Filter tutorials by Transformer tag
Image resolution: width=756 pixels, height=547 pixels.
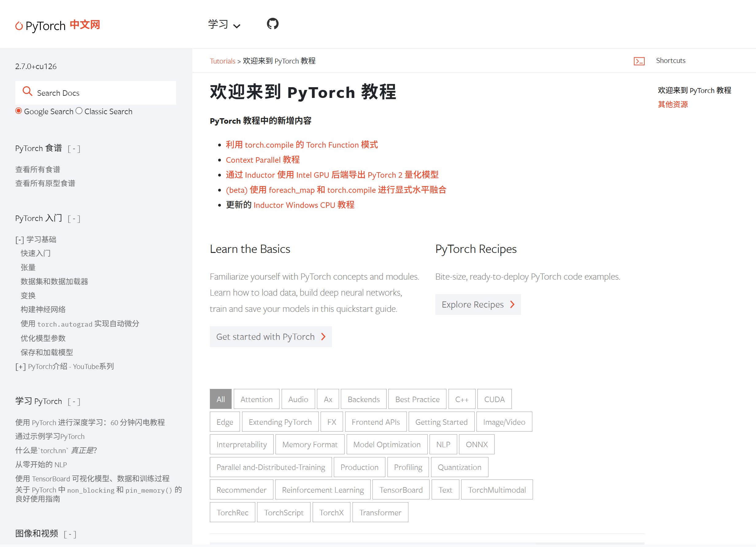[380, 513]
